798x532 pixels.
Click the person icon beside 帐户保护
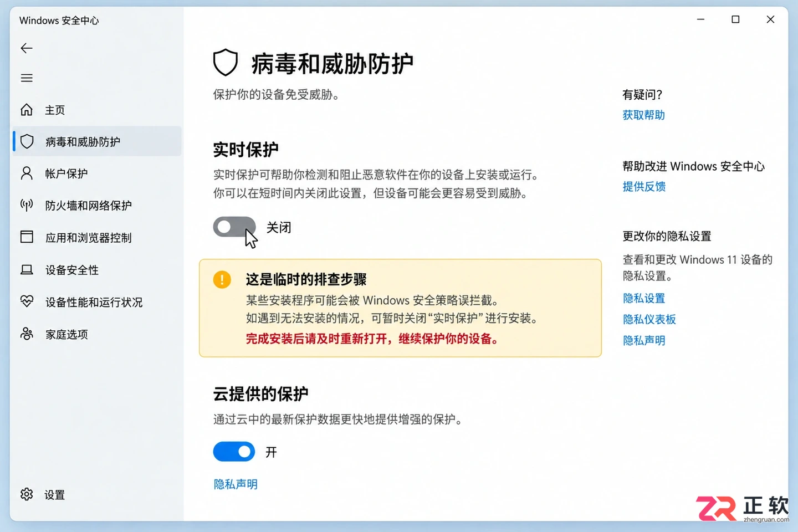point(27,173)
